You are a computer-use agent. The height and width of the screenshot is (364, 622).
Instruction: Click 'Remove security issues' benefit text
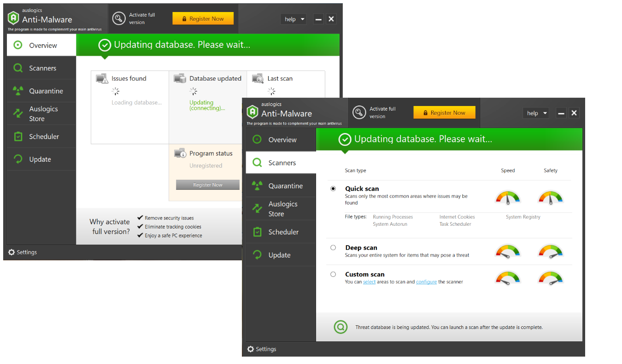tap(169, 218)
